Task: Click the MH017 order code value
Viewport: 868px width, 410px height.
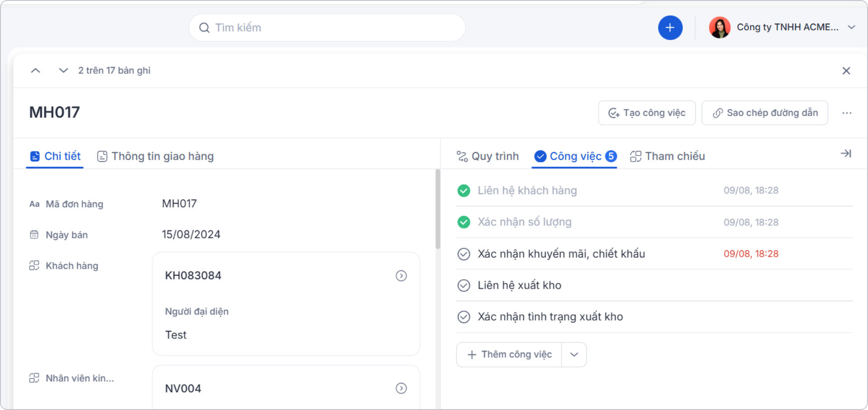Action: point(179,204)
